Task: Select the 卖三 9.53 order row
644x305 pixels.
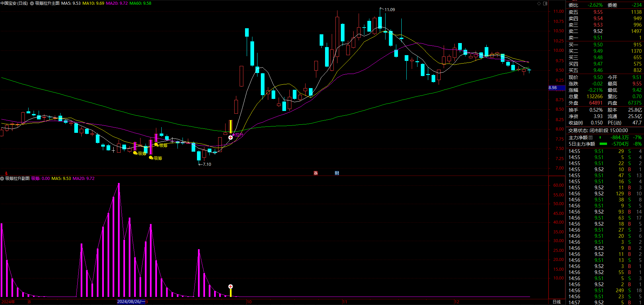Action: 605,25
